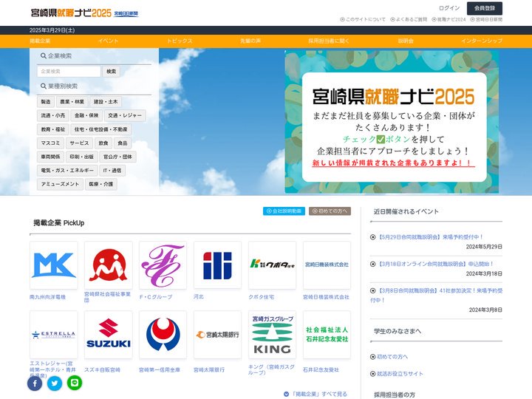Select the 官公庁・団体 industry tag
This screenshot has width=532, height=399.
pyautogui.click(x=117, y=157)
